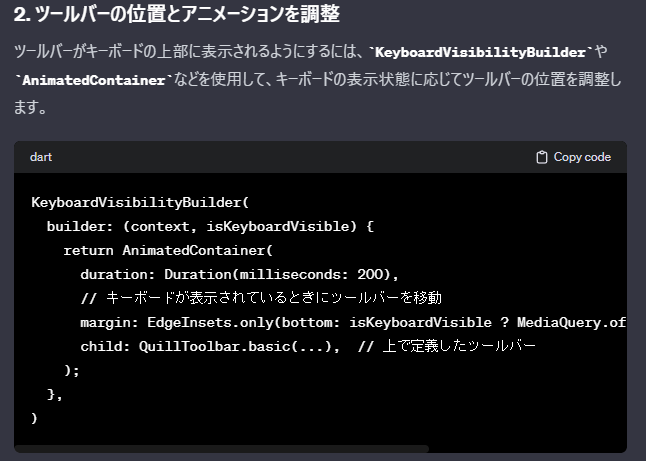Click inline code 'KeyboardVisibilityBuilder' in paragraph
This screenshot has height=461, width=646.
(480, 52)
